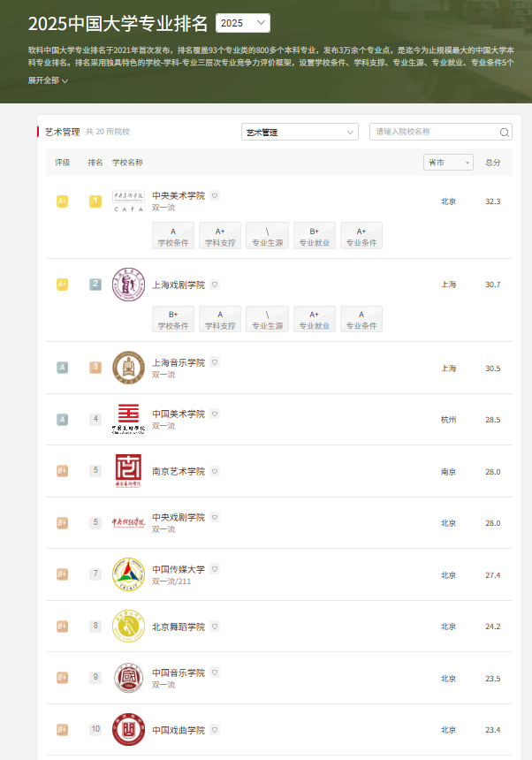Open the 省市 province filter dropdown
This screenshot has width=532, height=760.
tap(448, 163)
